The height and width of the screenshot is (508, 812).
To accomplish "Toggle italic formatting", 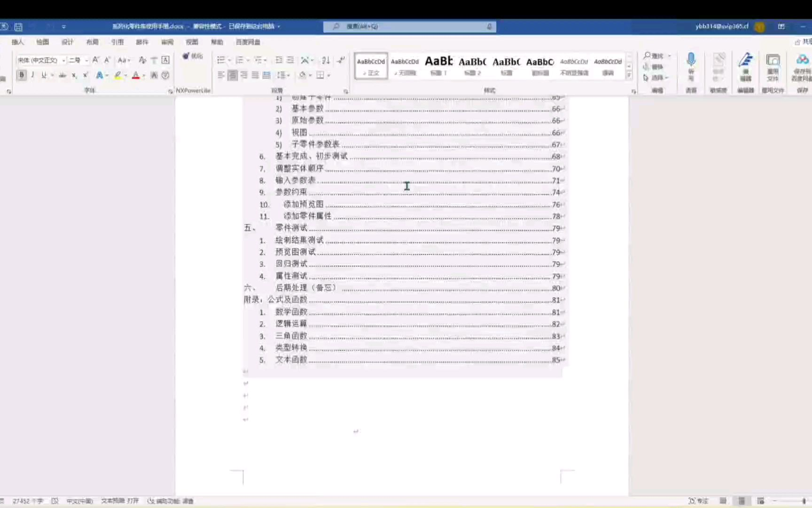I will point(32,75).
